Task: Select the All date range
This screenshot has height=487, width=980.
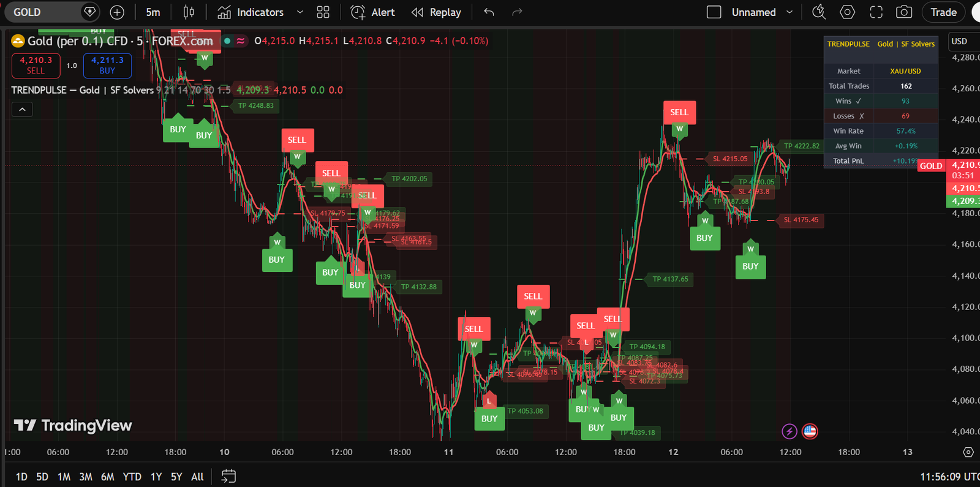Action: [197, 477]
